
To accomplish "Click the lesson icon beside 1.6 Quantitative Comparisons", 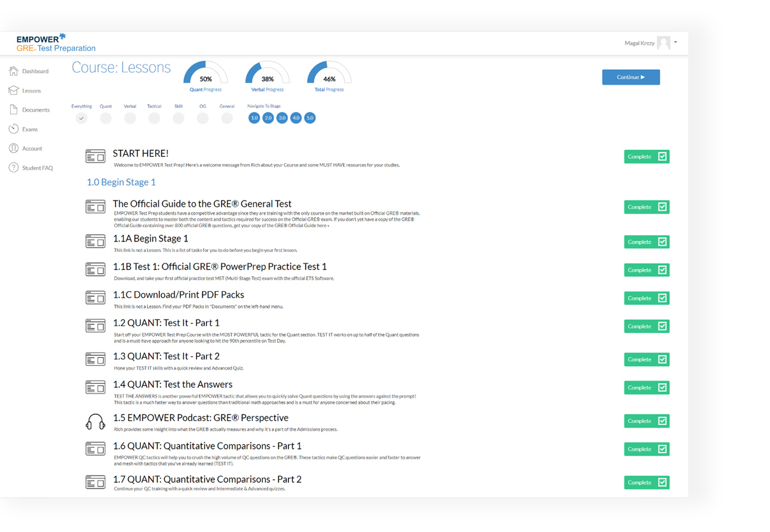I will click(x=95, y=449).
